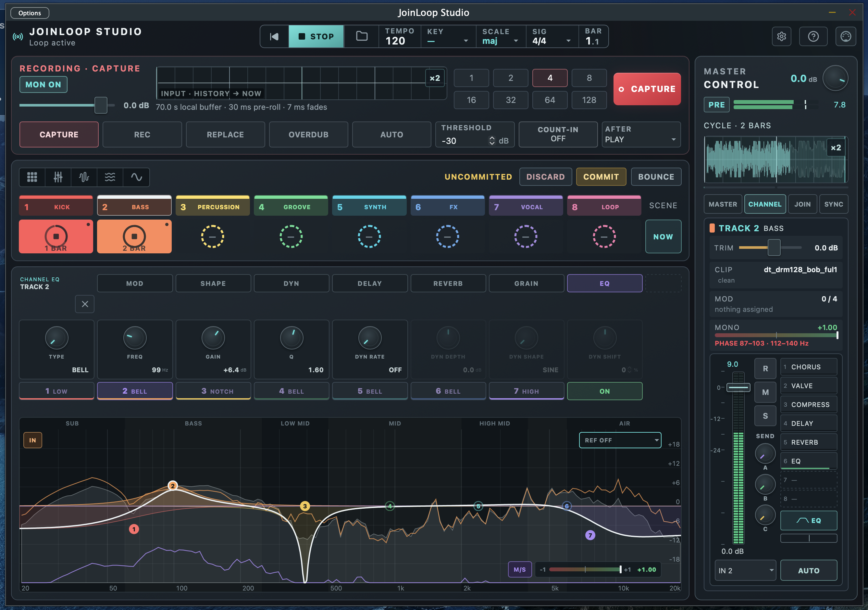Open the project folder icon

coord(362,36)
